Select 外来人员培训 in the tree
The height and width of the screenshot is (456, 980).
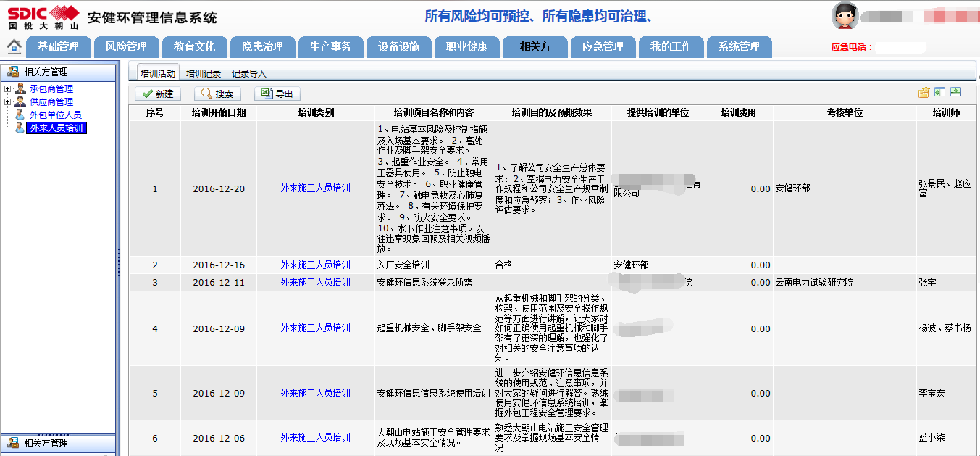[56, 128]
